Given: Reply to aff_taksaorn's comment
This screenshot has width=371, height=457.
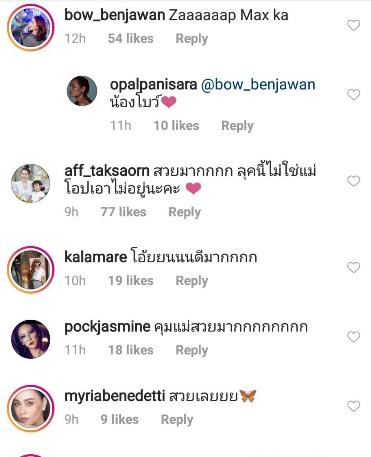Looking at the screenshot, I should coord(184,212).
